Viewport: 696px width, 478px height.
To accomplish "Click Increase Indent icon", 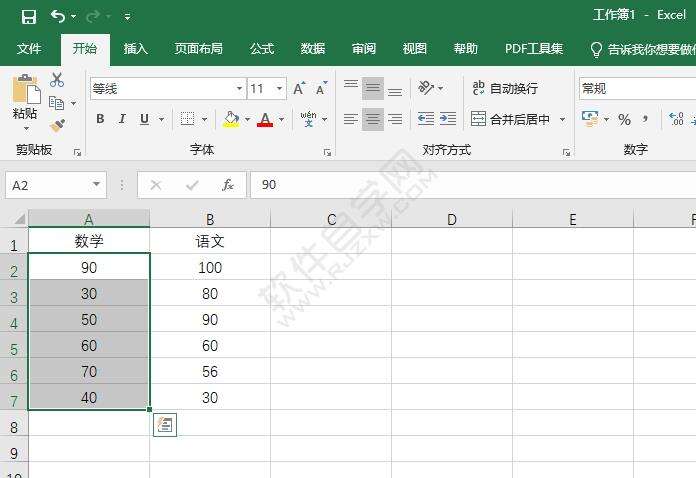I will click(448, 119).
